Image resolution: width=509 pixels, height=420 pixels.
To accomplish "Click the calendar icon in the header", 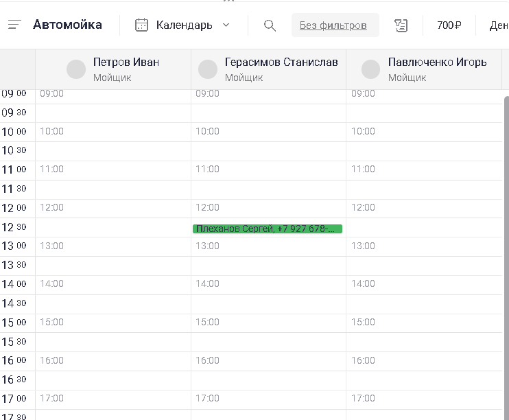I will pos(142,25).
